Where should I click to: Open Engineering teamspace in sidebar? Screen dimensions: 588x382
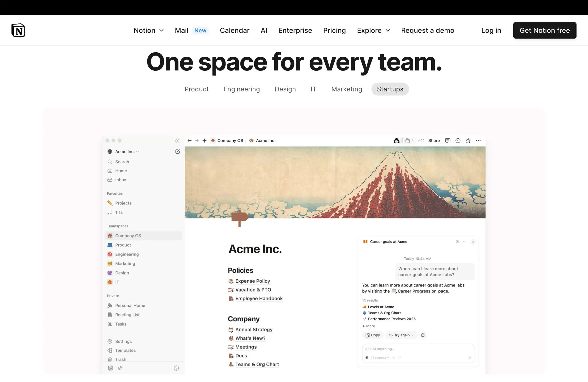(x=143, y=254)
